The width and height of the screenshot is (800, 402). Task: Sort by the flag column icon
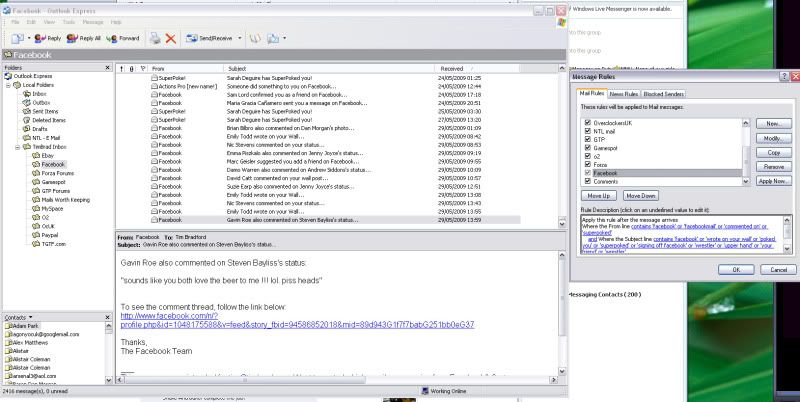[143, 68]
